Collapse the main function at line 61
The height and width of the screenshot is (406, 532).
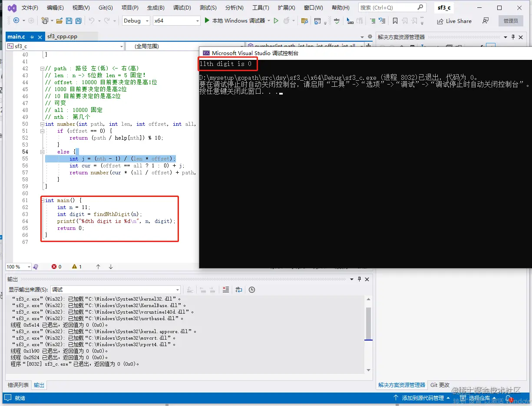pos(42,200)
